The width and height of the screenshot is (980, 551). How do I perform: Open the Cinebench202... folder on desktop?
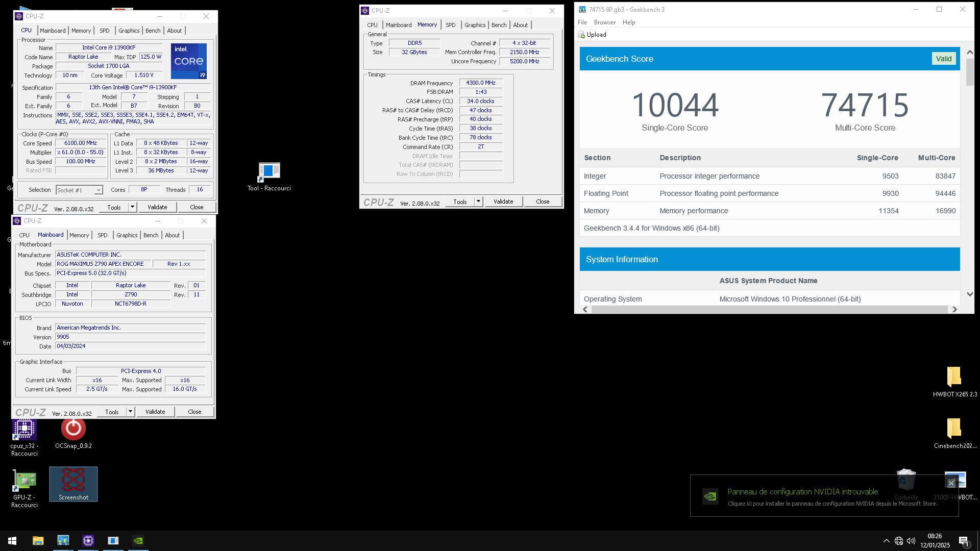(x=955, y=433)
